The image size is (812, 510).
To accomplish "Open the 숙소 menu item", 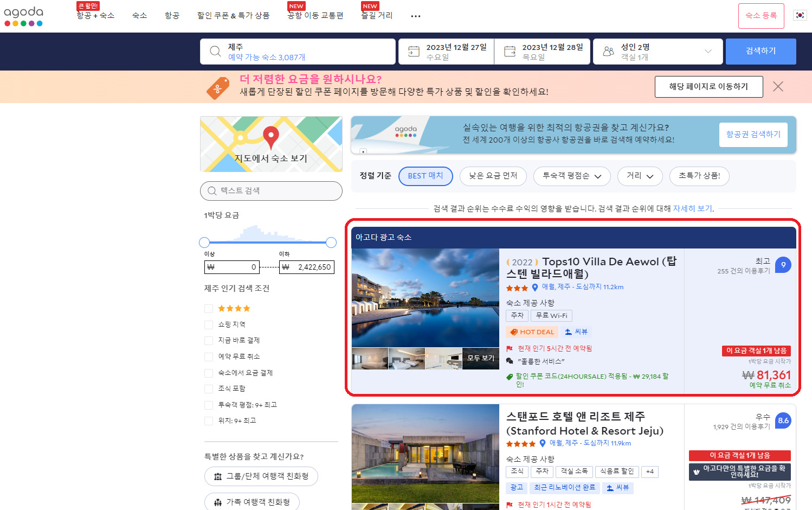I will tap(139, 16).
